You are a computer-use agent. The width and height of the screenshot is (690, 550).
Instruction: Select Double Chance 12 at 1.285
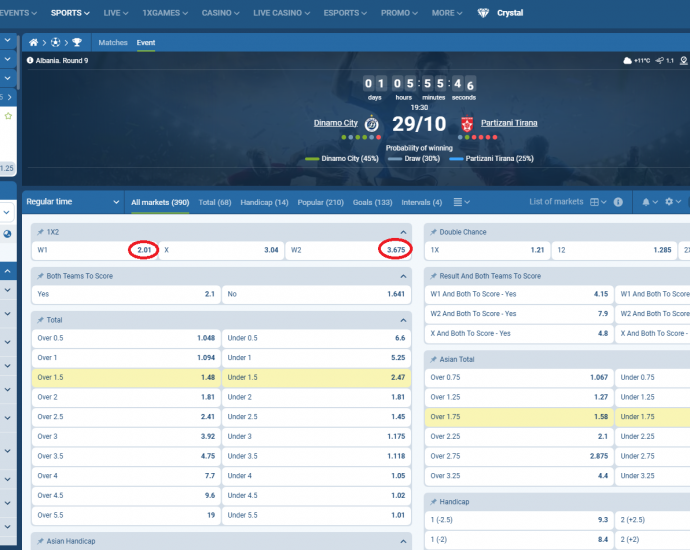tap(614, 250)
